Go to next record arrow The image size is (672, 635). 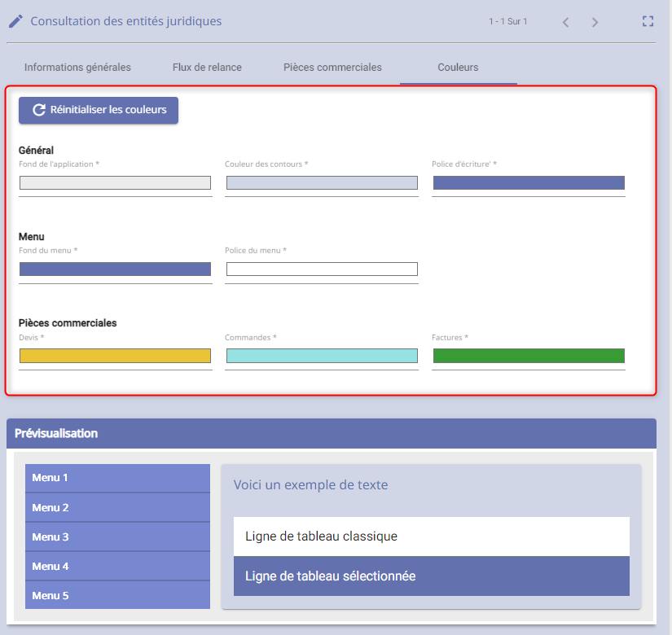pyautogui.click(x=595, y=22)
